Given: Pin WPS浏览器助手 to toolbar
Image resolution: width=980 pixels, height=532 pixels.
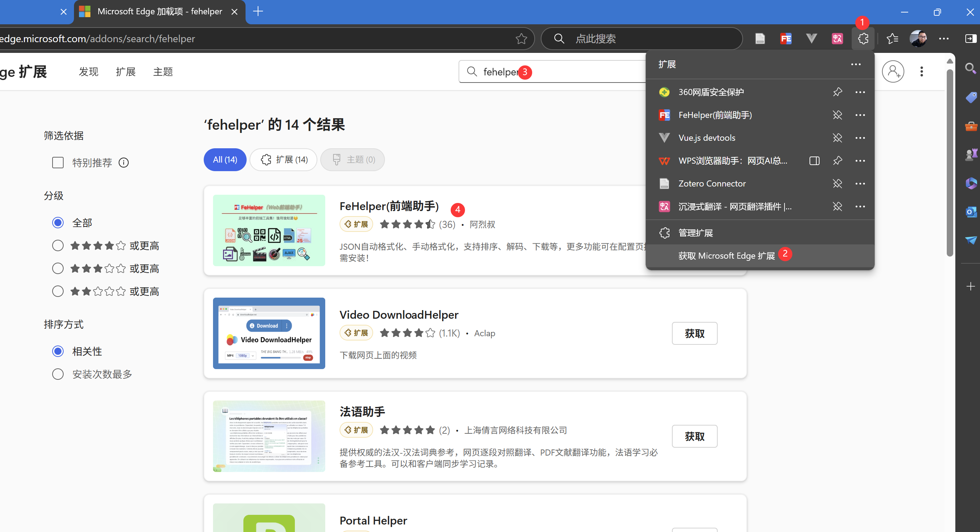Looking at the screenshot, I should tap(837, 160).
